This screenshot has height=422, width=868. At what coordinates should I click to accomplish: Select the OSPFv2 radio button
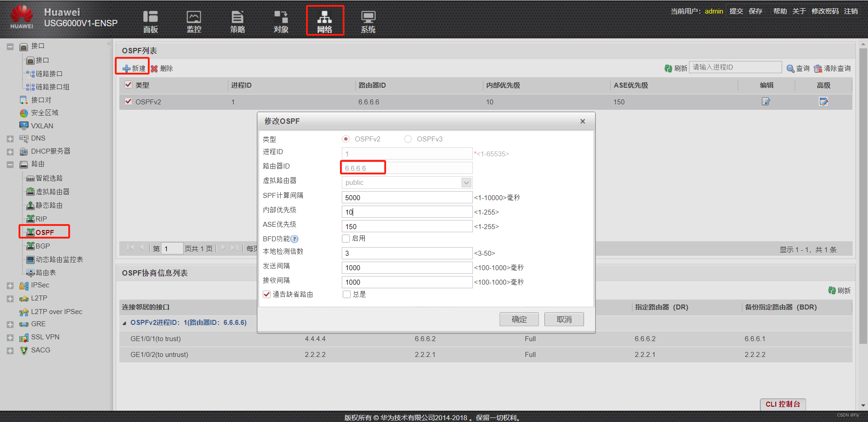(346, 139)
